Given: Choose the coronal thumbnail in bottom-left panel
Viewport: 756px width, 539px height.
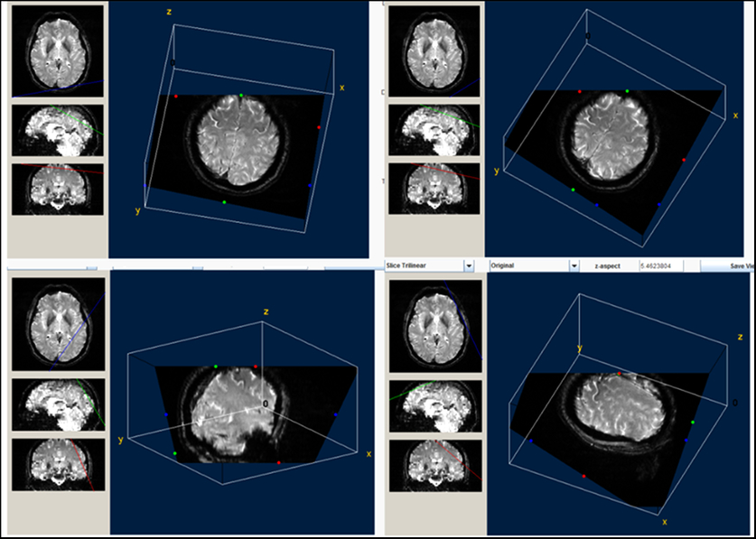Looking at the screenshot, I should pyautogui.click(x=57, y=463).
